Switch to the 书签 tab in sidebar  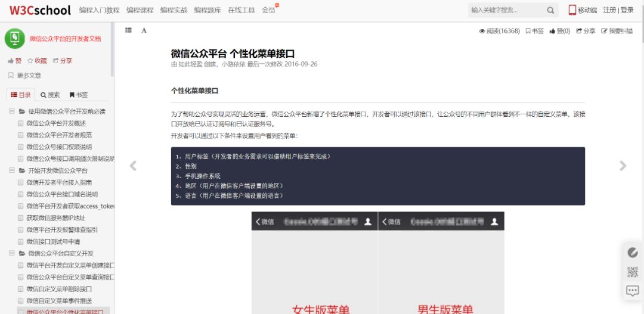(78, 95)
